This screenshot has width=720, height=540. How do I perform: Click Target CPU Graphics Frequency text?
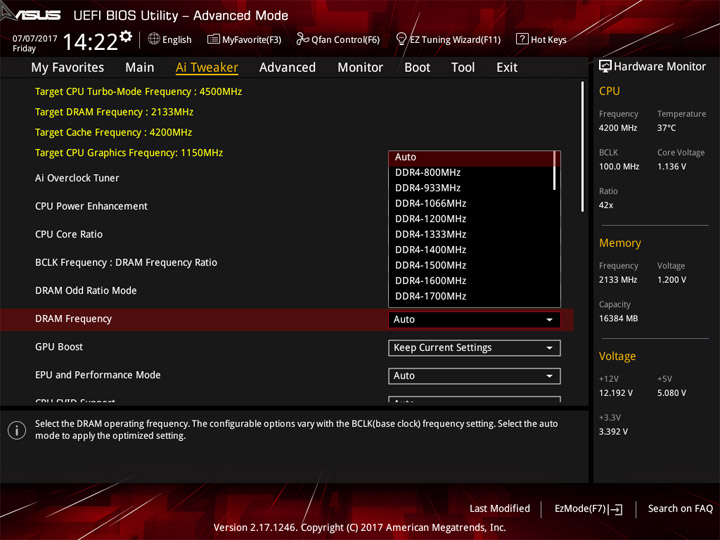129,153
